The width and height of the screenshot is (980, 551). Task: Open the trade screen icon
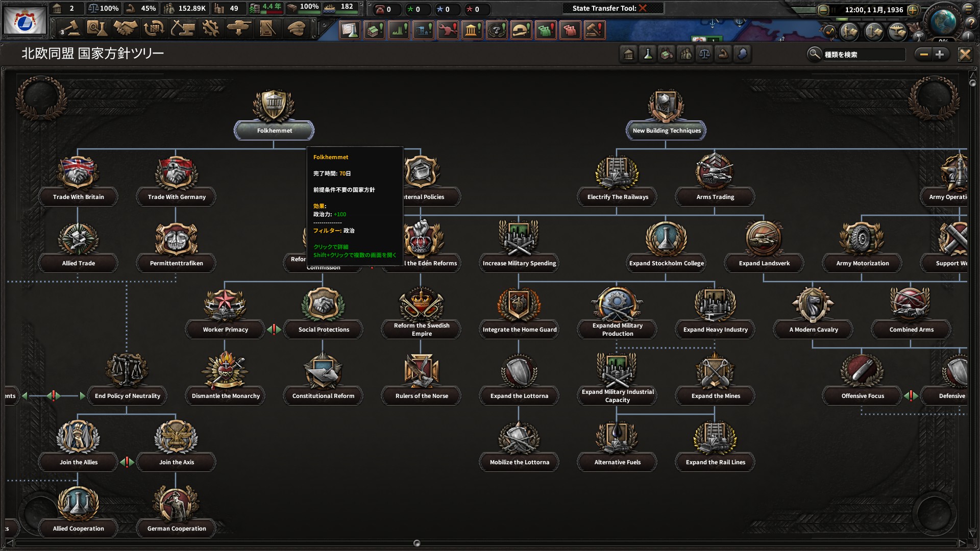[x=154, y=29]
